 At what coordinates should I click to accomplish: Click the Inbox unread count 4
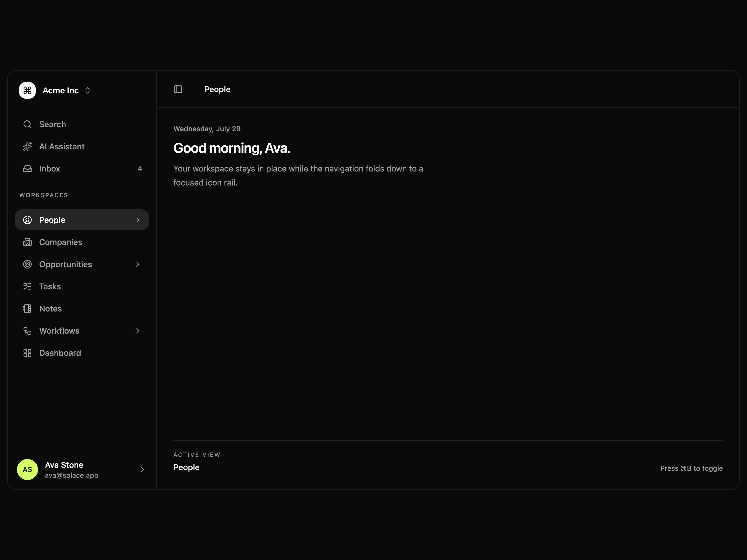coord(140,168)
